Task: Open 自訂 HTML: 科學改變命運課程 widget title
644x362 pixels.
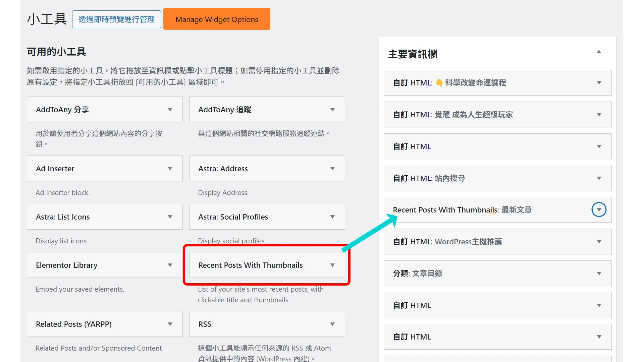Action: (449, 83)
